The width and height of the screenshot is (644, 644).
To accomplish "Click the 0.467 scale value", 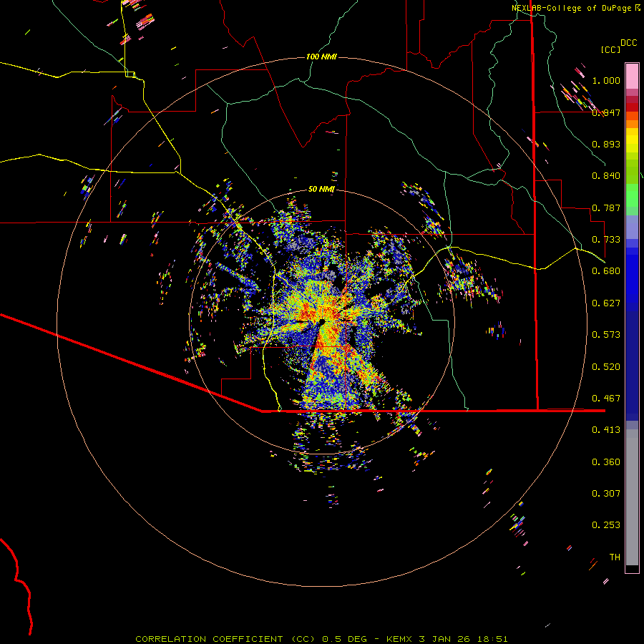I will 606,399.
